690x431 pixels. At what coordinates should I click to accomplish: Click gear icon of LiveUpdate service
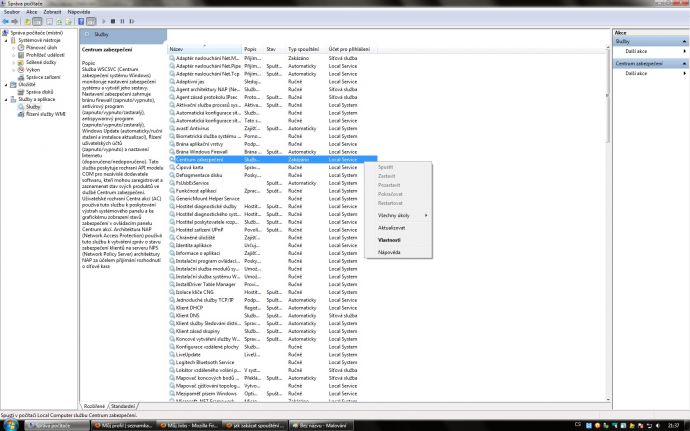point(172,354)
